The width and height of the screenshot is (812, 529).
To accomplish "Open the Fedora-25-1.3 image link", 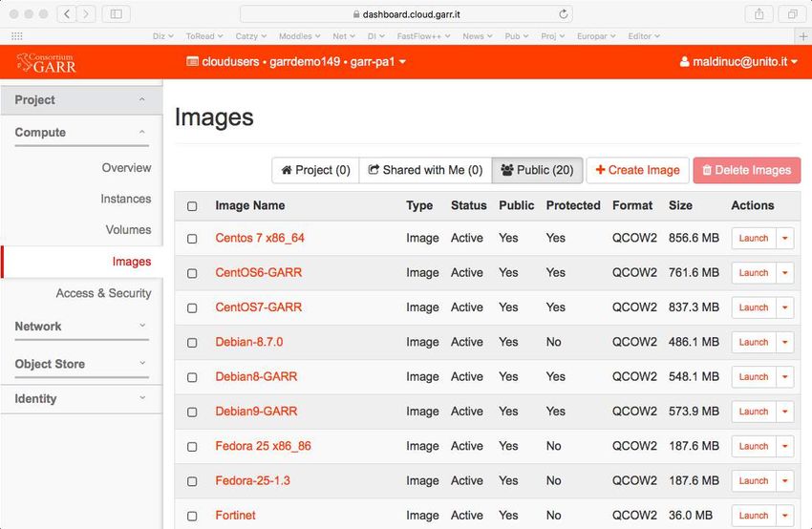I will tap(253, 481).
